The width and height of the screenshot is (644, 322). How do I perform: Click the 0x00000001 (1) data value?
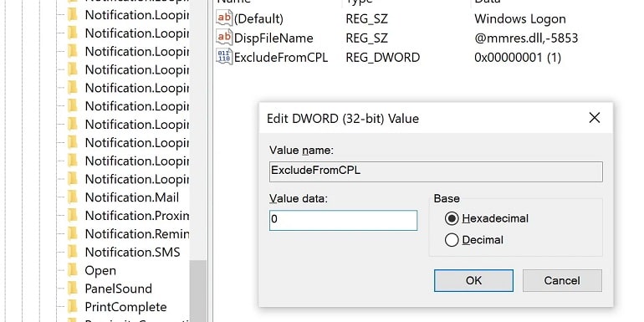518,58
